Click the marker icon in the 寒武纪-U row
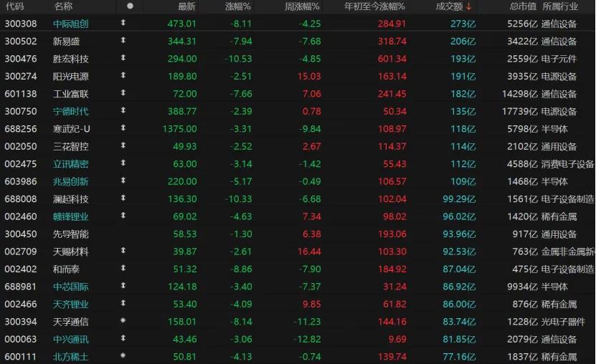The width and height of the screenshot is (596, 364). coord(123,128)
